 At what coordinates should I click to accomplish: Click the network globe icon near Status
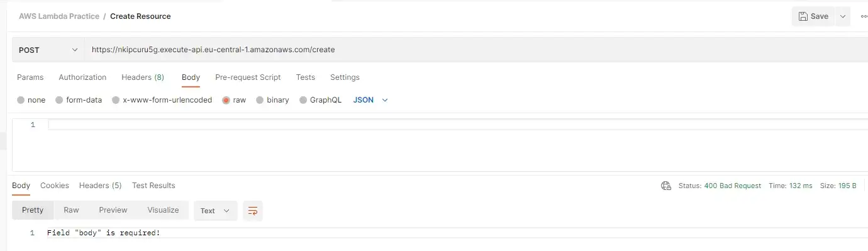[666, 186]
